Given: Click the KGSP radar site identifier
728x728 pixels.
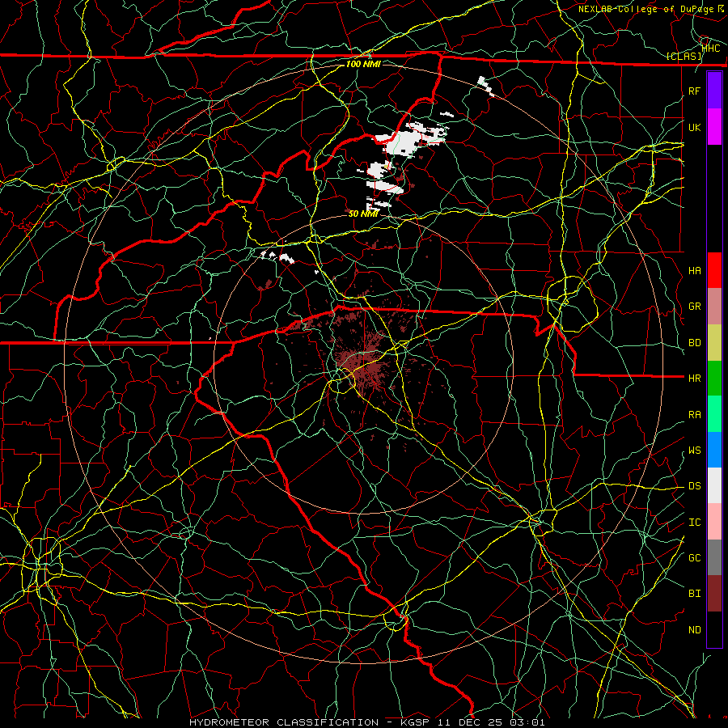Looking at the screenshot, I should pyautogui.click(x=413, y=722).
